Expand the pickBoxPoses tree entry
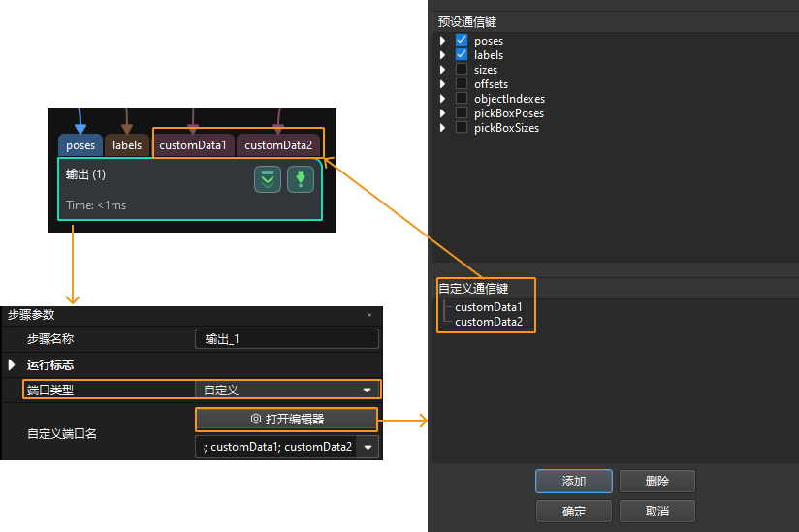799x532 pixels. pyautogui.click(x=442, y=113)
